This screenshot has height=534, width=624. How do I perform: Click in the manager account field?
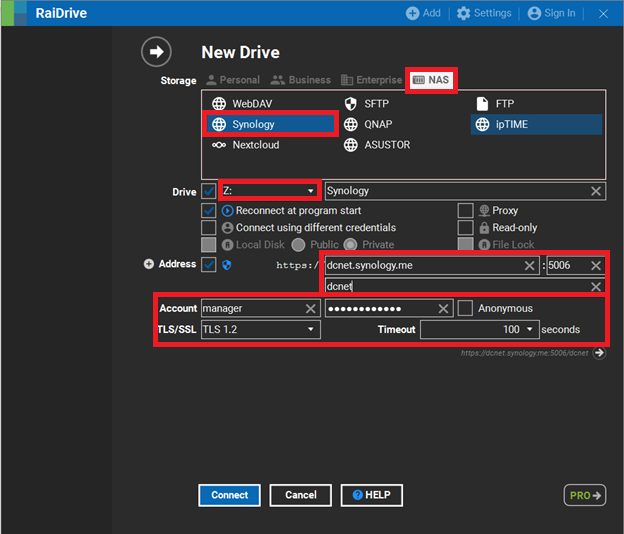[x=251, y=309]
